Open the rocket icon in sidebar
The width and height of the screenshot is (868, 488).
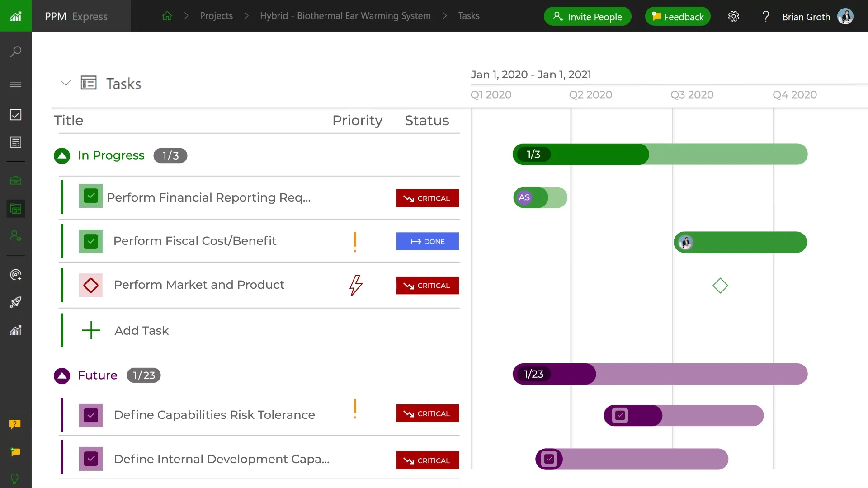(16, 302)
